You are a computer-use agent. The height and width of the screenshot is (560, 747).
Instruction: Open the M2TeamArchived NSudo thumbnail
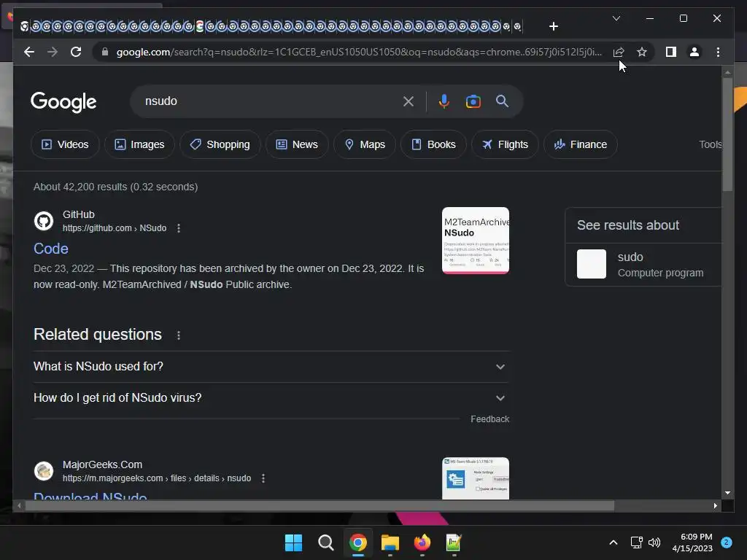(x=476, y=241)
